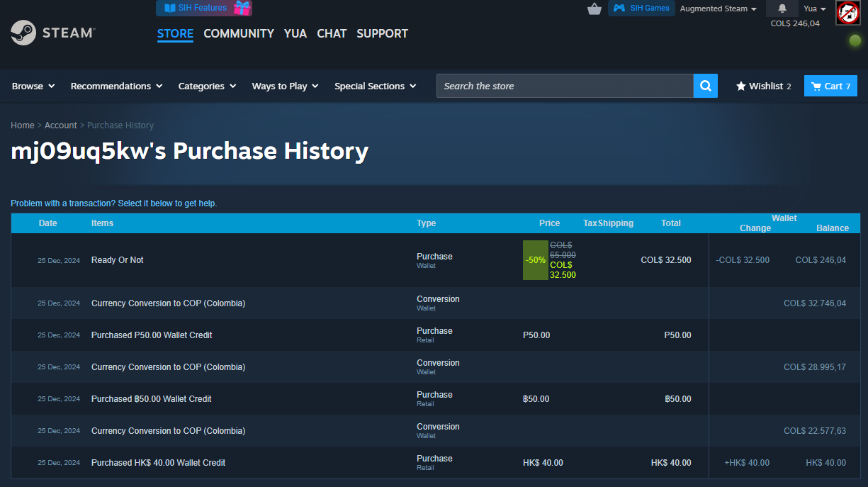Click wallet balance COL$ 246,04 in header
This screenshot has width=868, height=487.
tap(795, 23)
